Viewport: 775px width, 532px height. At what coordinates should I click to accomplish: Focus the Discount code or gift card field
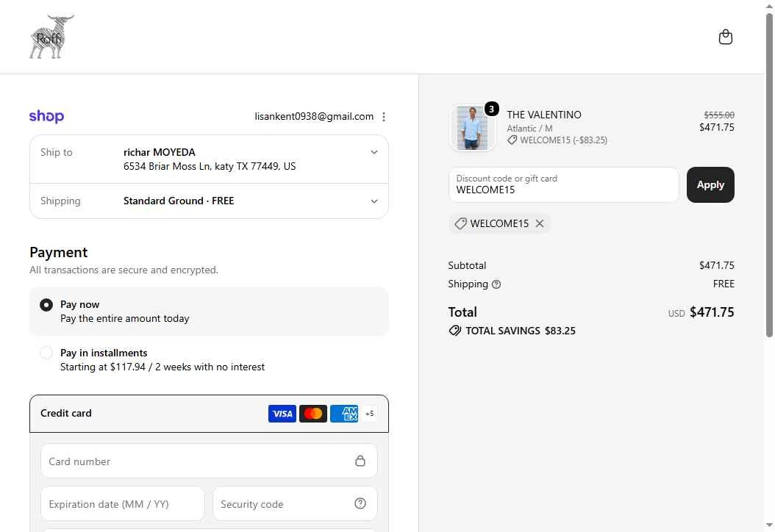tap(563, 184)
